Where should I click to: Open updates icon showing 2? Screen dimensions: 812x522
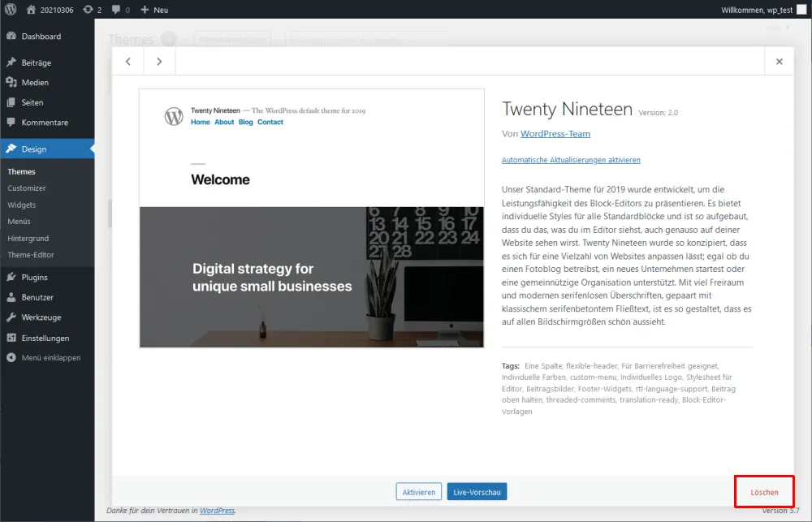point(88,10)
